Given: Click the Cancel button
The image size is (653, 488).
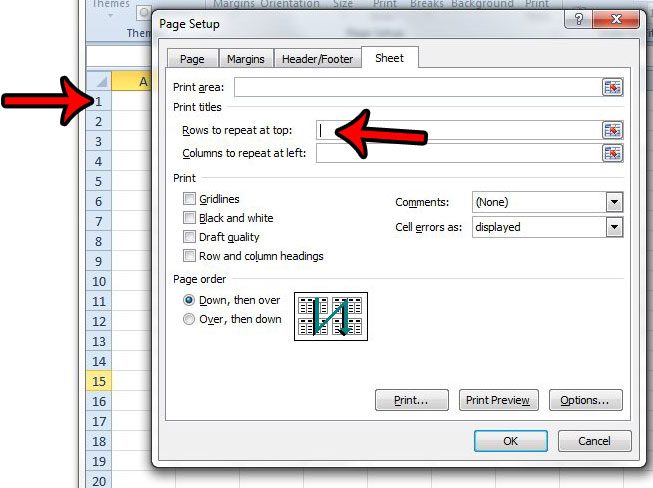Looking at the screenshot, I should 594,441.
